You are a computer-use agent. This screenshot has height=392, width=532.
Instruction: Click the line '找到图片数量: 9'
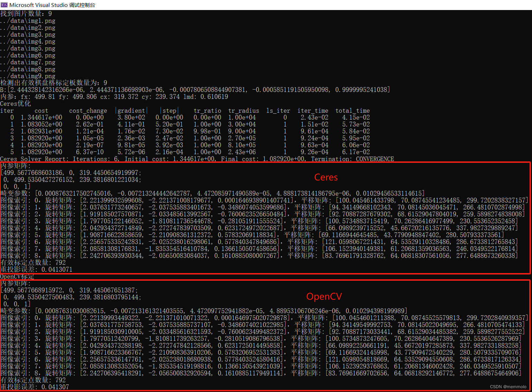(26, 13)
